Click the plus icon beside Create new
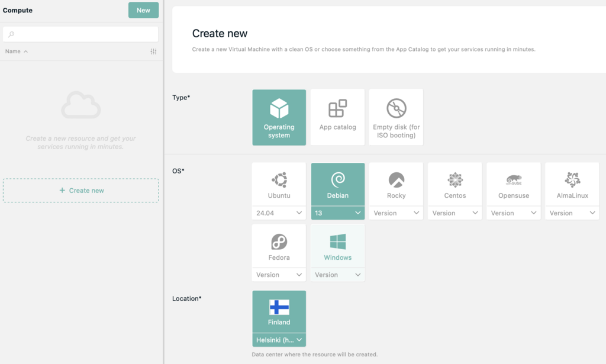 [62, 190]
